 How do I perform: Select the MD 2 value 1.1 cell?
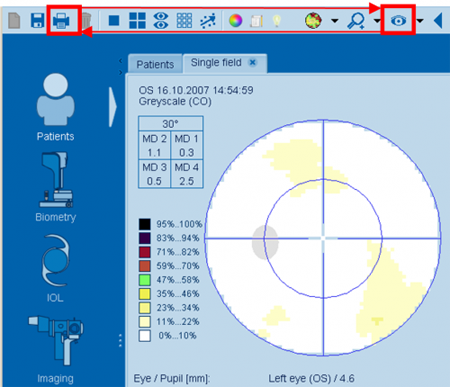[x=154, y=145]
